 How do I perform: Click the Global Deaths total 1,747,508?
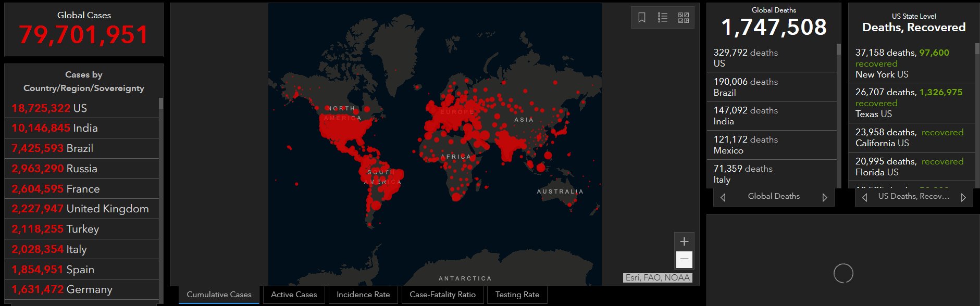coord(774,27)
